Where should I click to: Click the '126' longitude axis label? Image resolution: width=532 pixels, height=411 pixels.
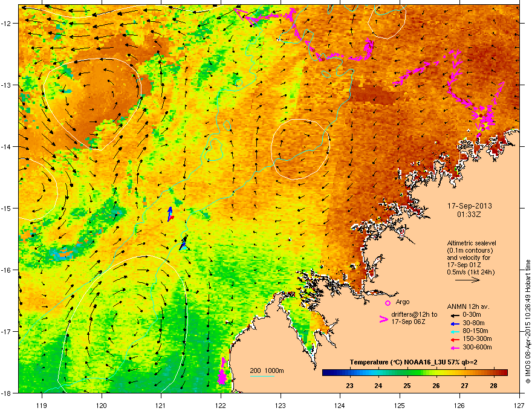coord(459,405)
